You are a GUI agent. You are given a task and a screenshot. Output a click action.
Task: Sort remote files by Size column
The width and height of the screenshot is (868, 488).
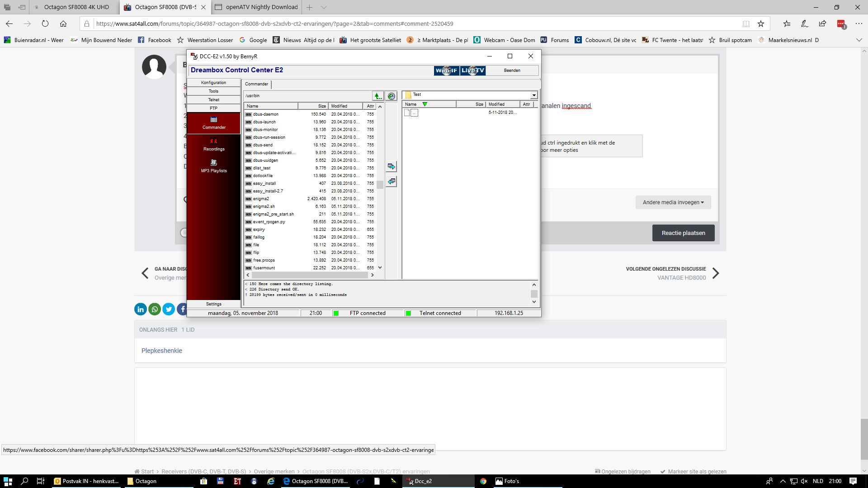pos(313,106)
